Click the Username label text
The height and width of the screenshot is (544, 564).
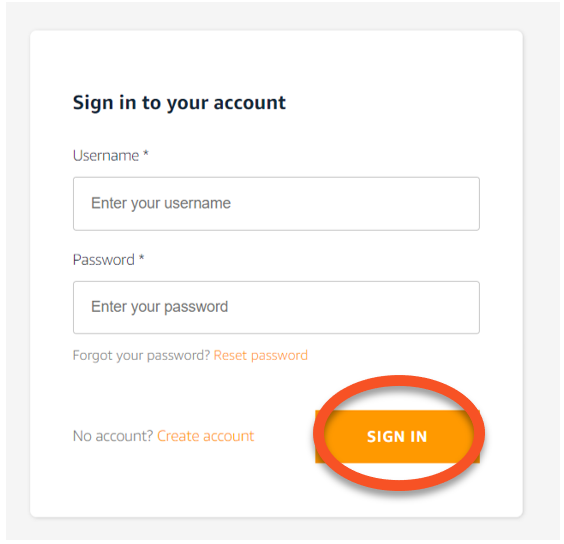106,156
